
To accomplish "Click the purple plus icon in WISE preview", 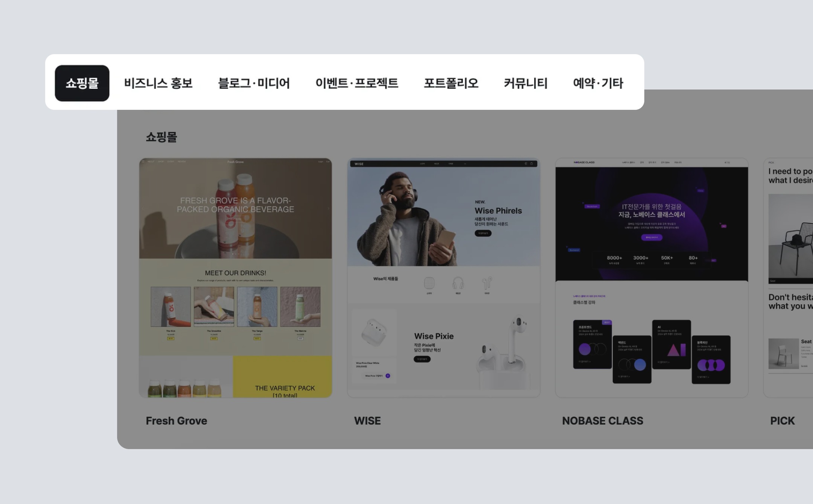I will pos(388,376).
